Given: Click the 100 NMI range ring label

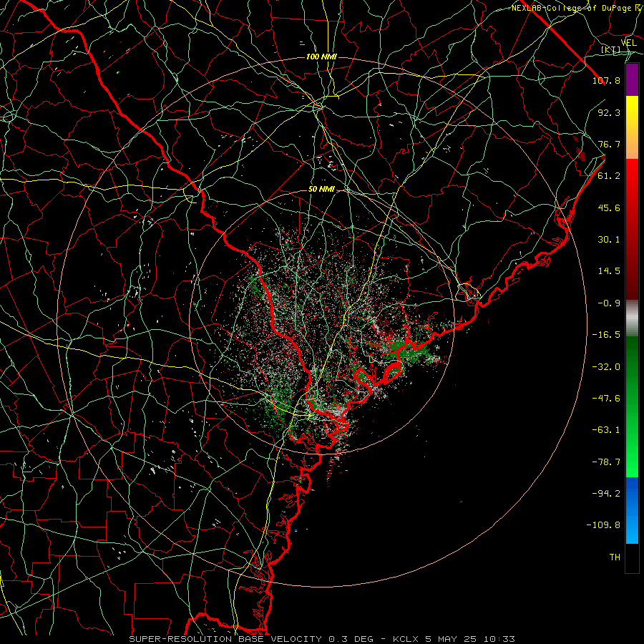Looking at the screenshot, I should coord(321,57).
